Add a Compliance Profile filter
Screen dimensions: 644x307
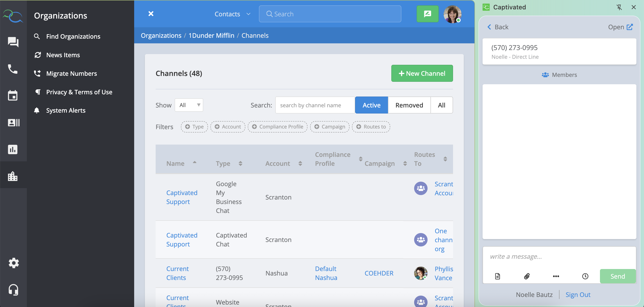278,127
